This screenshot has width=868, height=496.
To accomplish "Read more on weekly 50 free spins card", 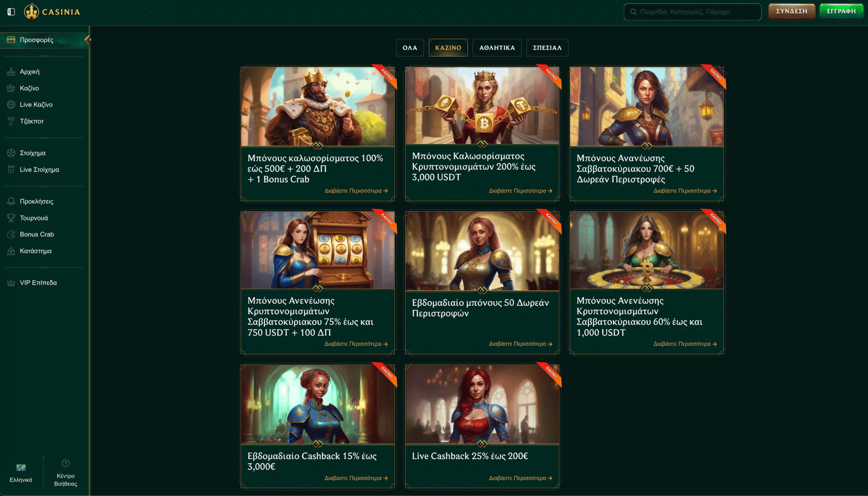I will click(x=521, y=344).
